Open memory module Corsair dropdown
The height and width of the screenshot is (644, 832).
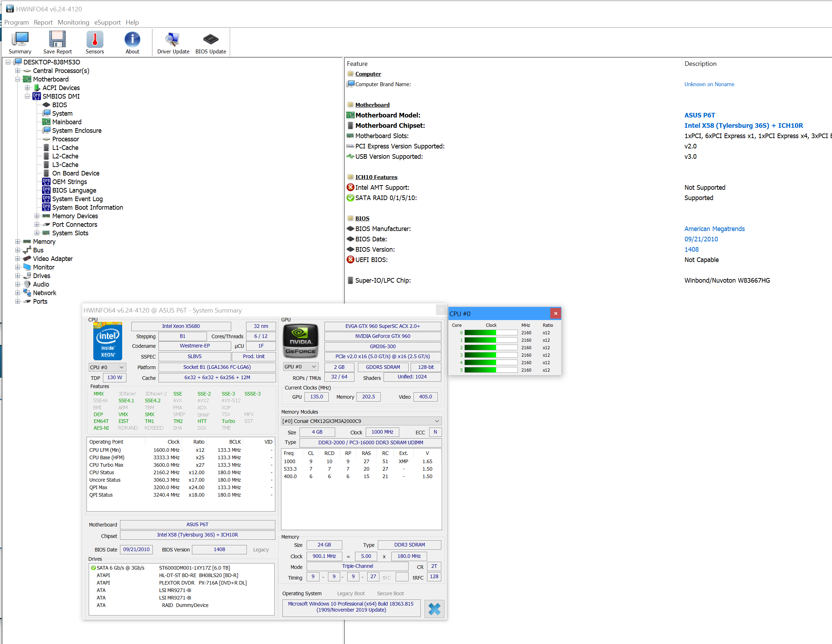pyautogui.click(x=361, y=421)
